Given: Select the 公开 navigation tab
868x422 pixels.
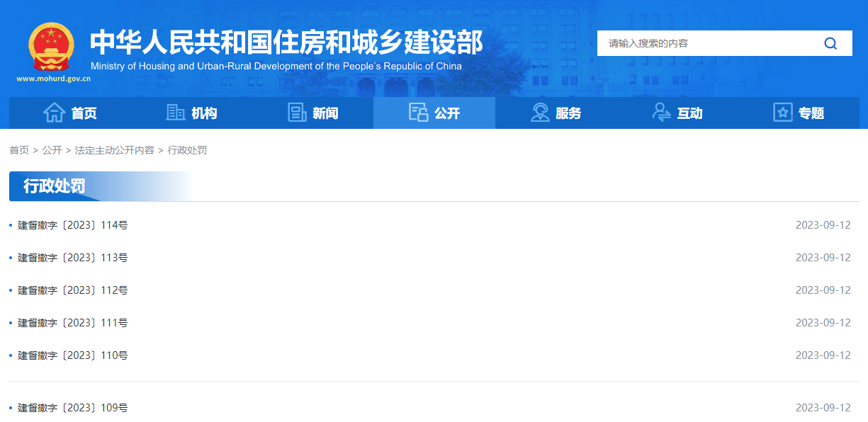Looking at the screenshot, I should 434,113.
